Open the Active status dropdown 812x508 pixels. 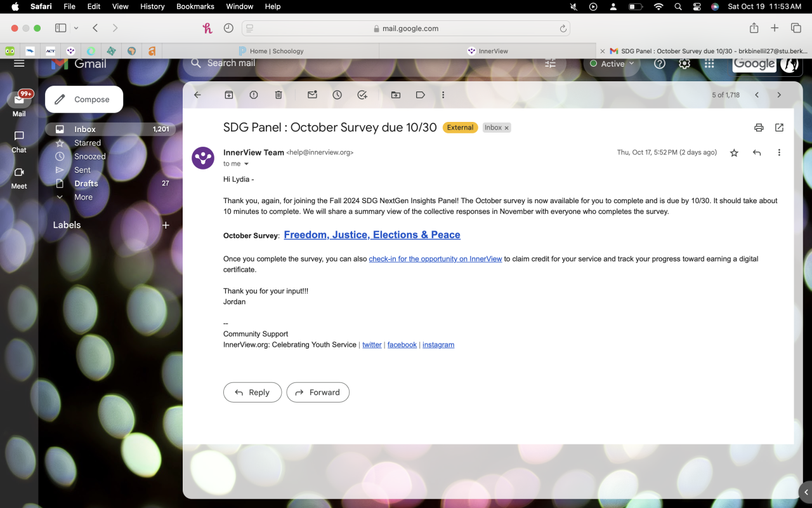pos(612,63)
